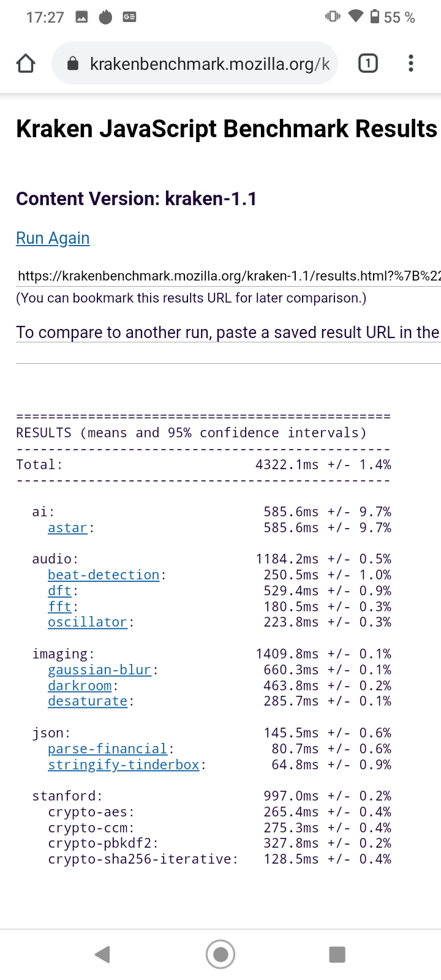Open the stringify-tinderbox test link
441x980 pixels.
(123, 765)
